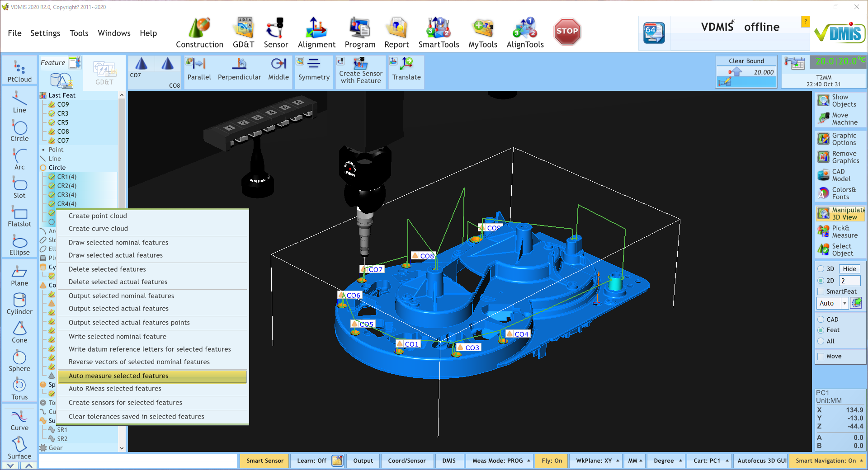Click the Middle construction icon
The image size is (868, 470).
[278, 70]
